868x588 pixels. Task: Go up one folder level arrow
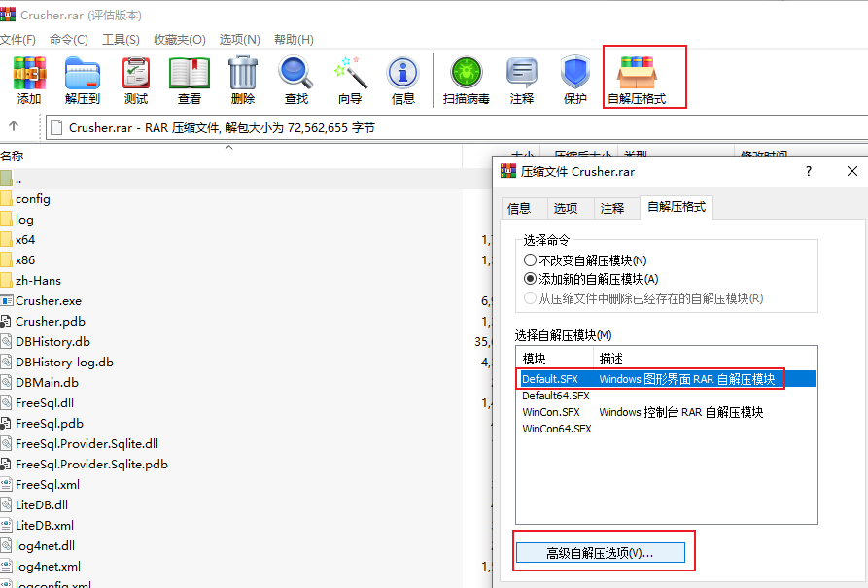[x=14, y=126]
